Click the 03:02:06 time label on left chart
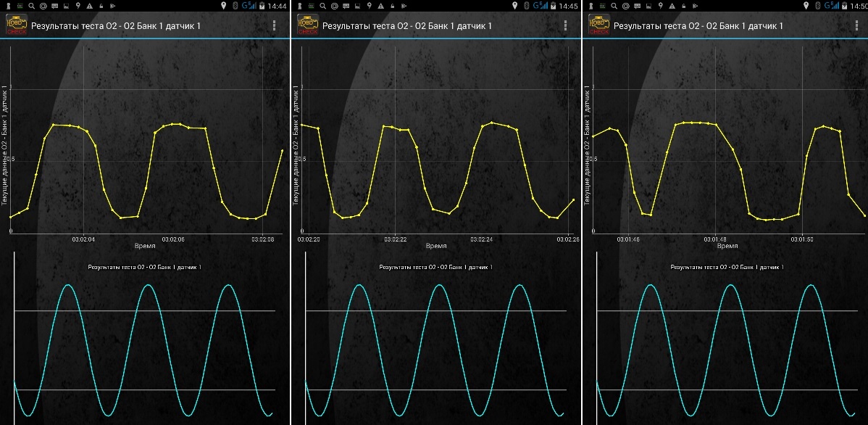The width and height of the screenshot is (868, 425). point(172,239)
